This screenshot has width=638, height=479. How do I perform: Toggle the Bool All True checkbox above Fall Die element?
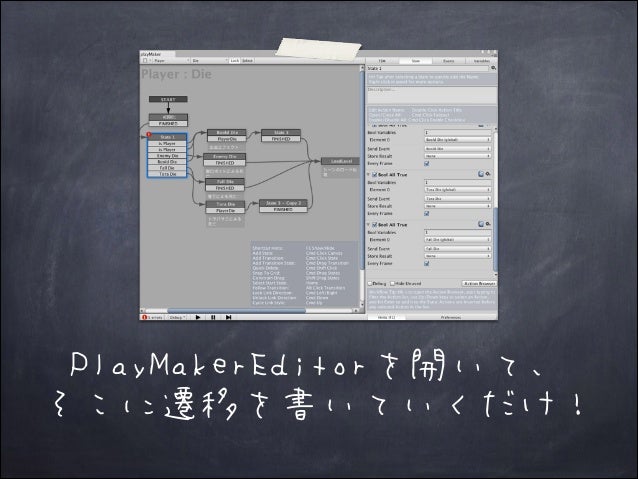tap(375, 225)
